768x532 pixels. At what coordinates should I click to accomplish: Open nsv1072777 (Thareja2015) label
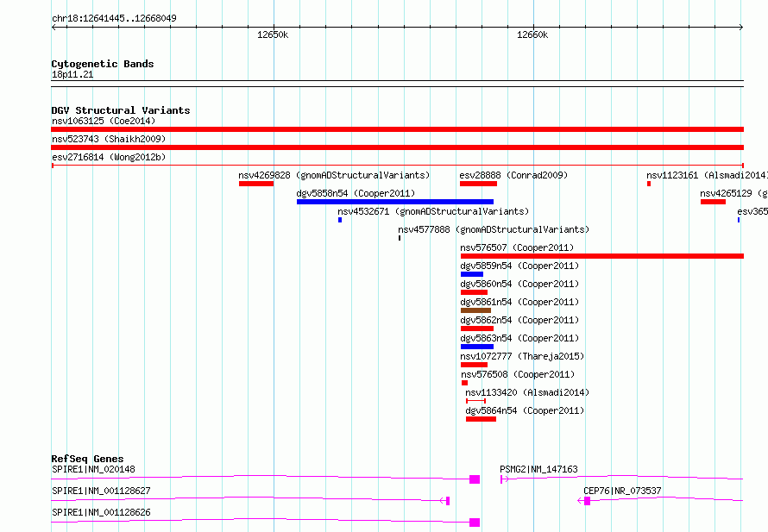[522, 356]
